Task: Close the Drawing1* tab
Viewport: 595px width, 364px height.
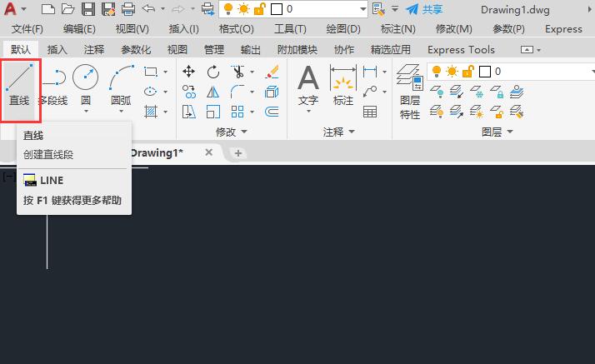Action: pos(208,152)
